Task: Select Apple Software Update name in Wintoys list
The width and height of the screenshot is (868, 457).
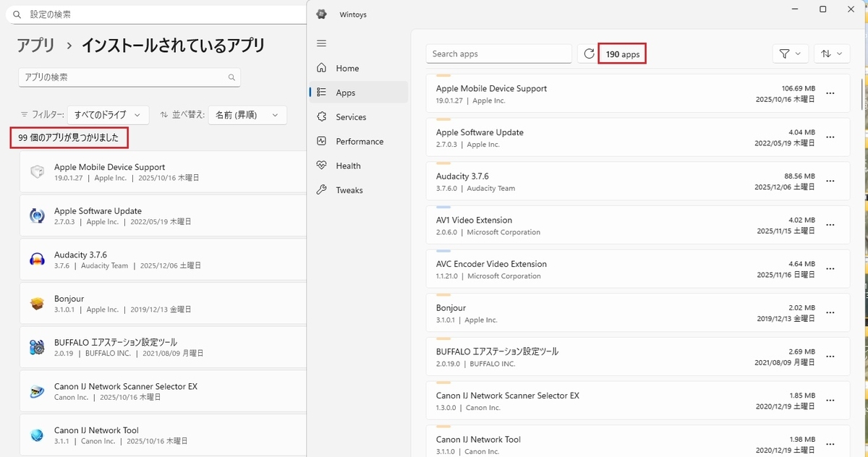Action: (480, 132)
